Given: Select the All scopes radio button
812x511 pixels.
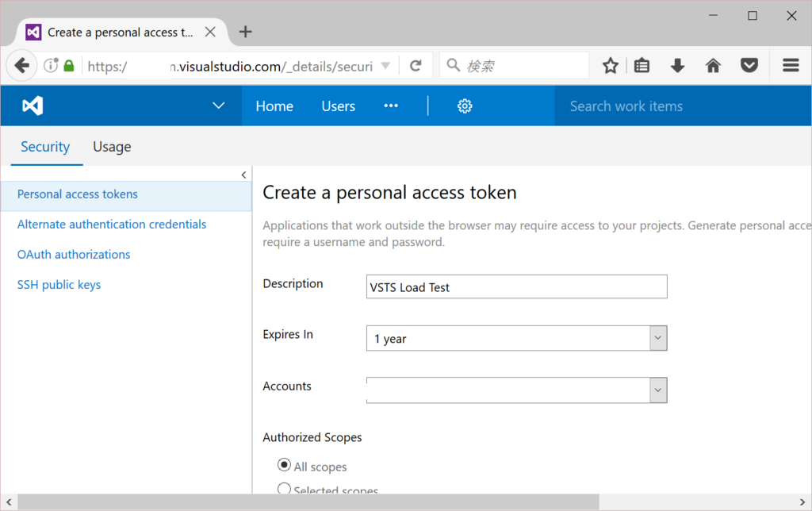Looking at the screenshot, I should tap(284, 465).
